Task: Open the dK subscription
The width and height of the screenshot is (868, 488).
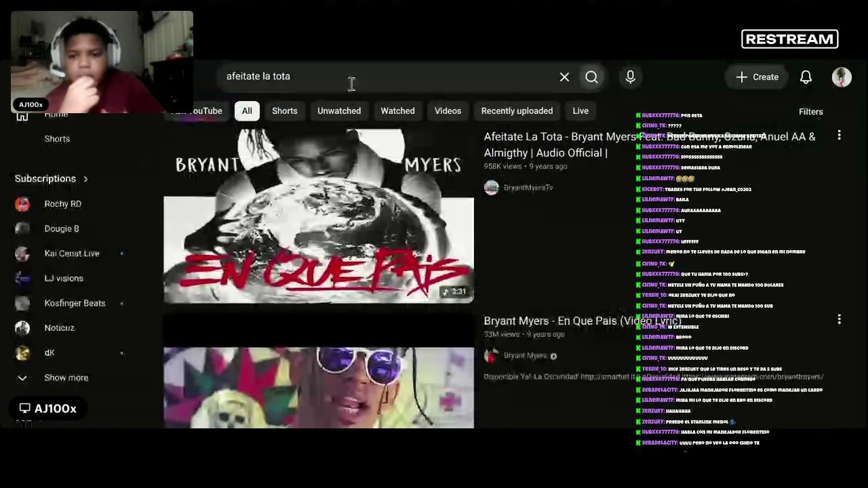Action: [x=50, y=353]
